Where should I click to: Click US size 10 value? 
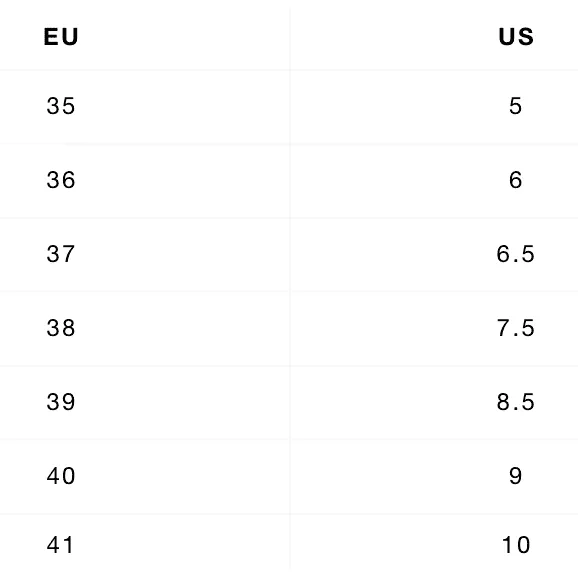516,545
